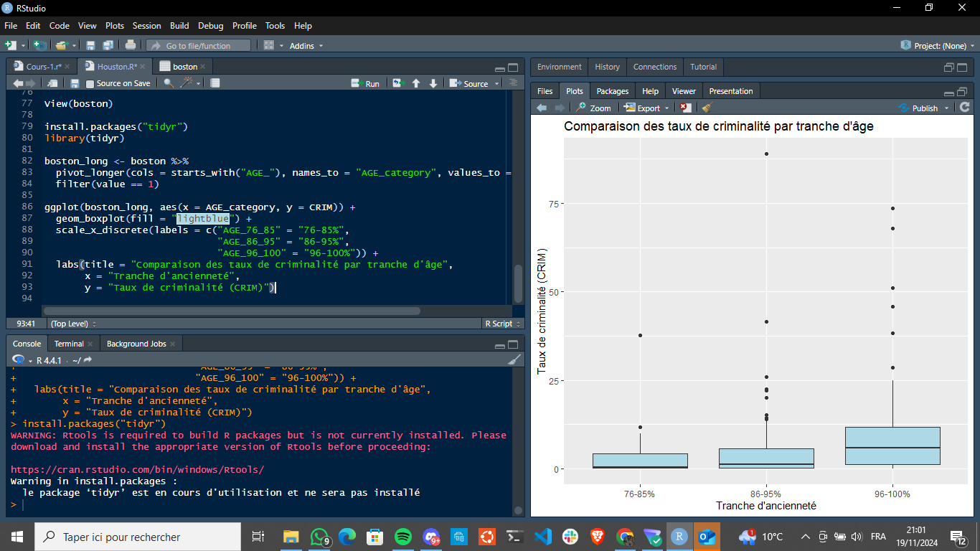The width and height of the screenshot is (980, 551).
Task: Clear all plots with the broom icon
Action: (x=707, y=108)
